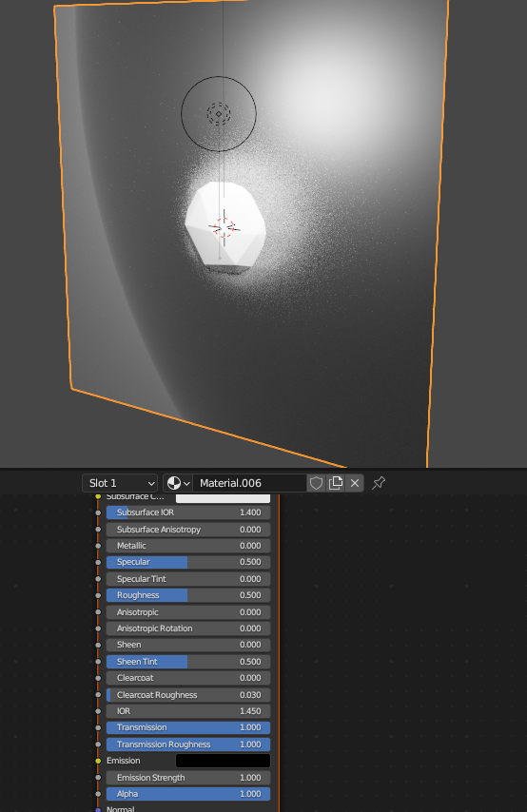Screen dimensions: 527x812
Task: Click the blue Normal input socket
Action: [x=98, y=809]
